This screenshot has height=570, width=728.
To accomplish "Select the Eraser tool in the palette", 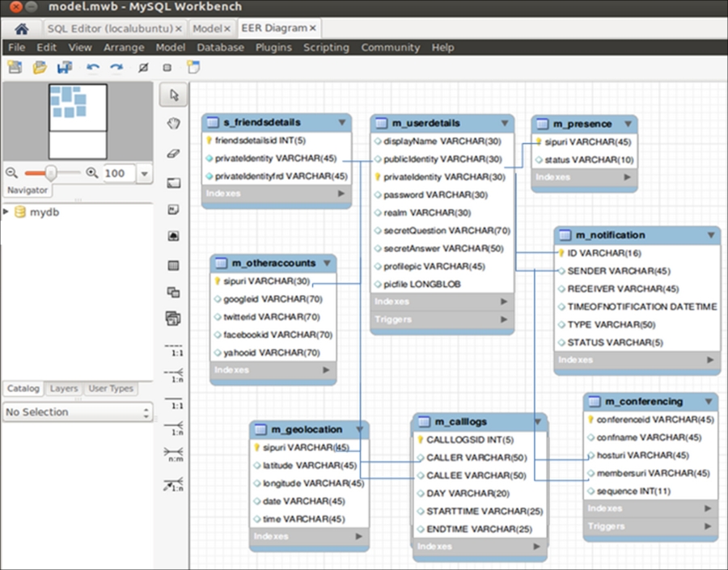I will coord(173,153).
